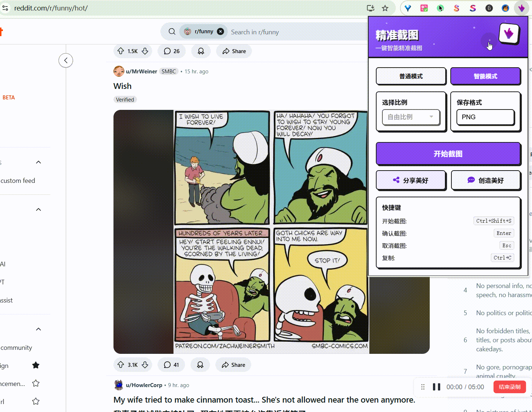Upvote the Wish post with 3.1K votes

[x=121, y=365]
